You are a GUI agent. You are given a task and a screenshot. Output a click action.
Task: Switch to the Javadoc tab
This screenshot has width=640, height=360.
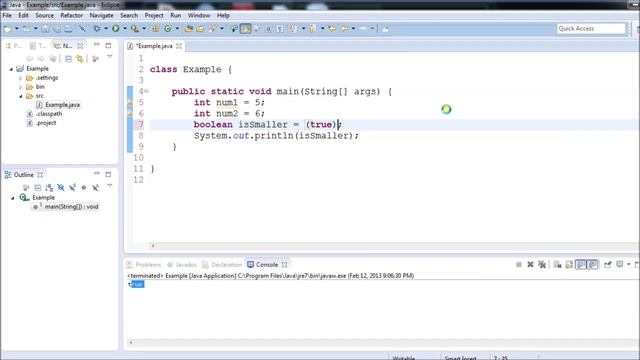(x=182, y=264)
